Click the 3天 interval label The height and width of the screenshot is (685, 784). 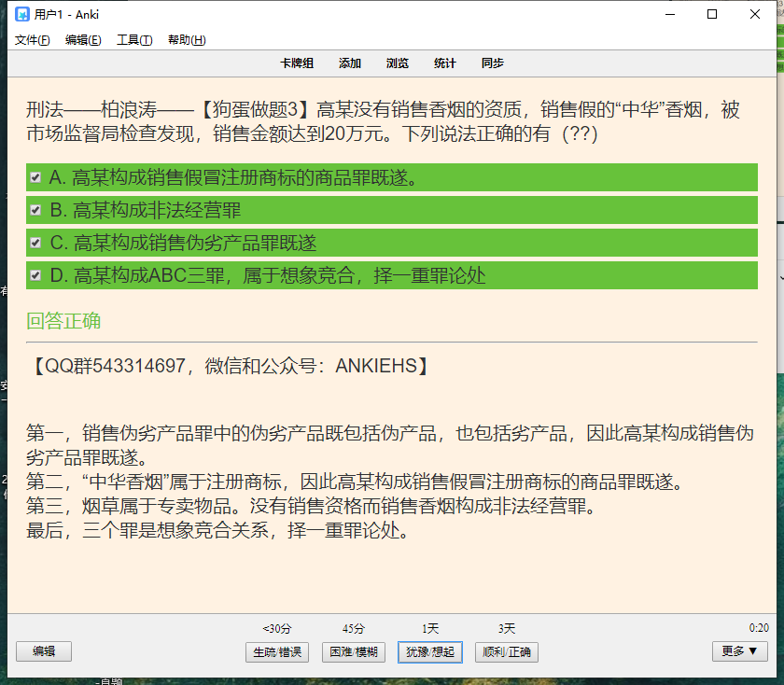tap(507, 628)
